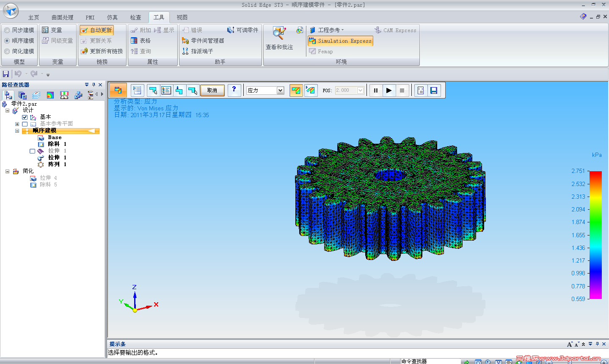
Task: Click the fixture selection step icon
Action: [152, 90]
